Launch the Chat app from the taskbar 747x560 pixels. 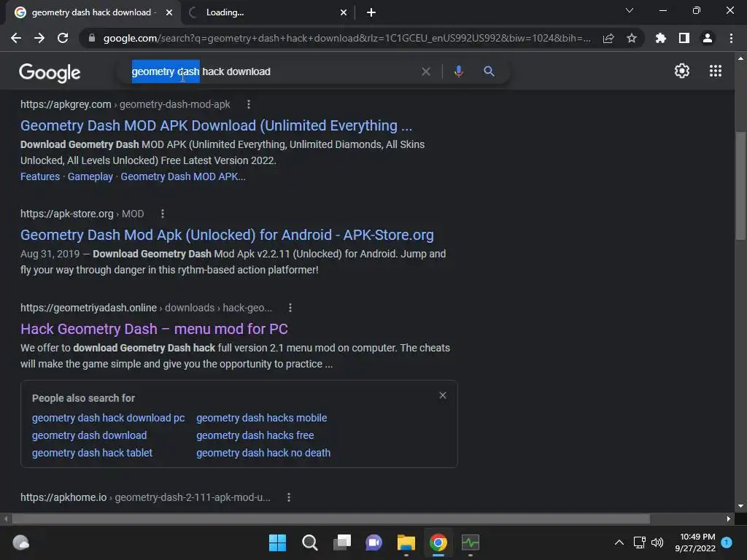374,542
